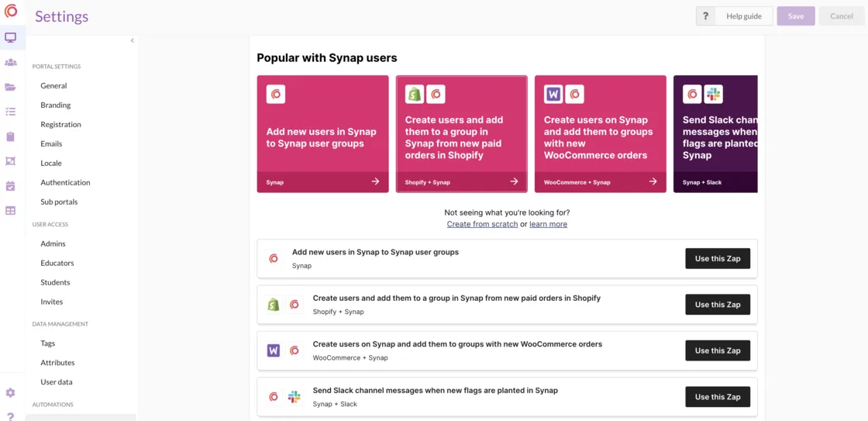Open the Emails settings page
The width and height of the screenshot is (868, 421).
pyautogui.click(x=51, y=144)
